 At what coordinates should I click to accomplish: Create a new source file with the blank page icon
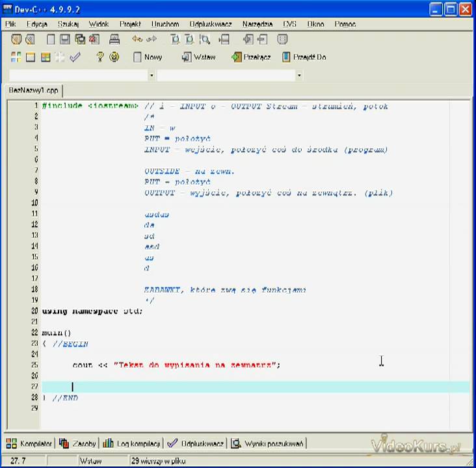point(51,40)
